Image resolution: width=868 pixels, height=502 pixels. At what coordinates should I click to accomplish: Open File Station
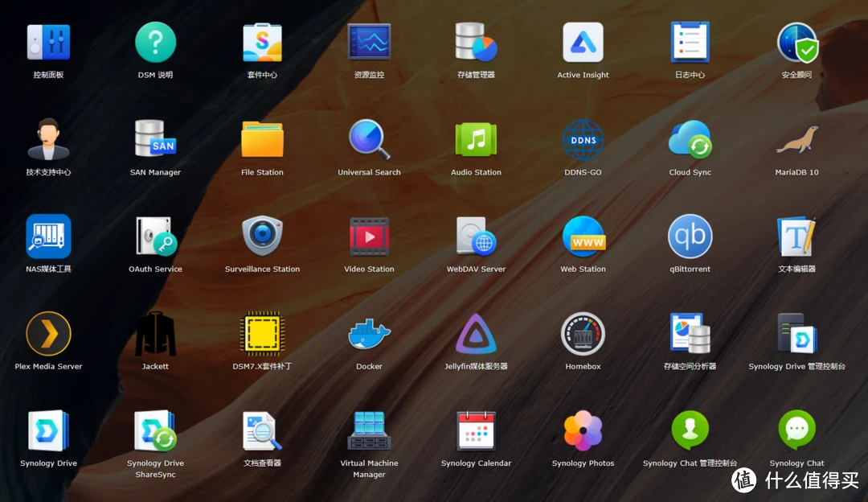coord(262,140)
